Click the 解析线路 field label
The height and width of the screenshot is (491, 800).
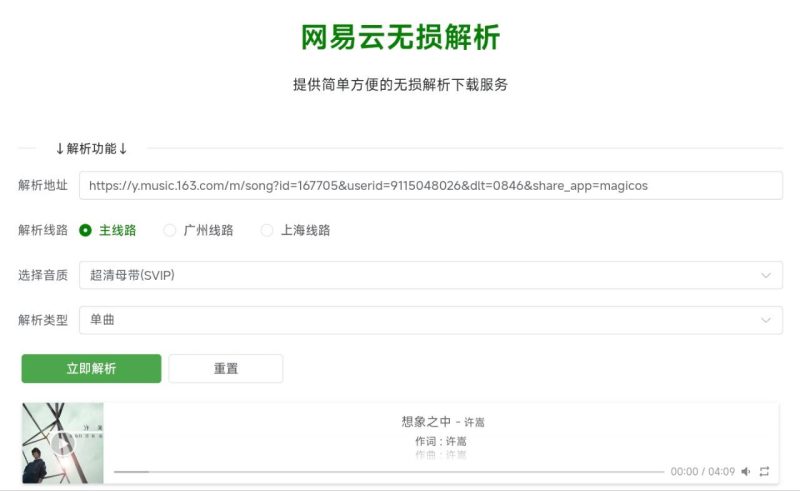click(x=43, y=230)
